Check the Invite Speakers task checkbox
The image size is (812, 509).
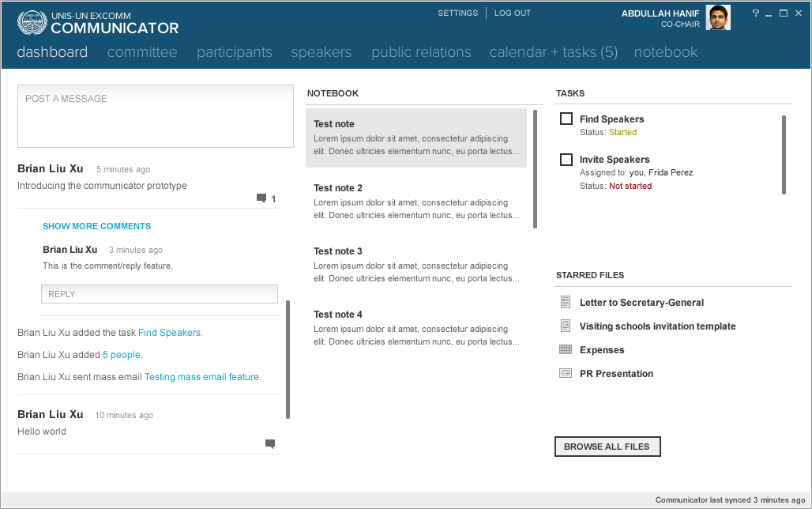pyautogui.click(x=566, y=159)
